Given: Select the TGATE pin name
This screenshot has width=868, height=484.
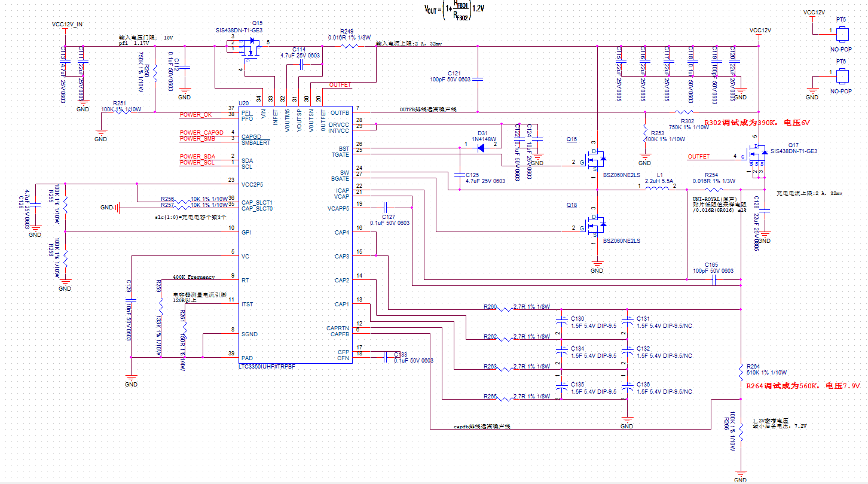Looking at the screenshot, I should [x=341, y=154].
